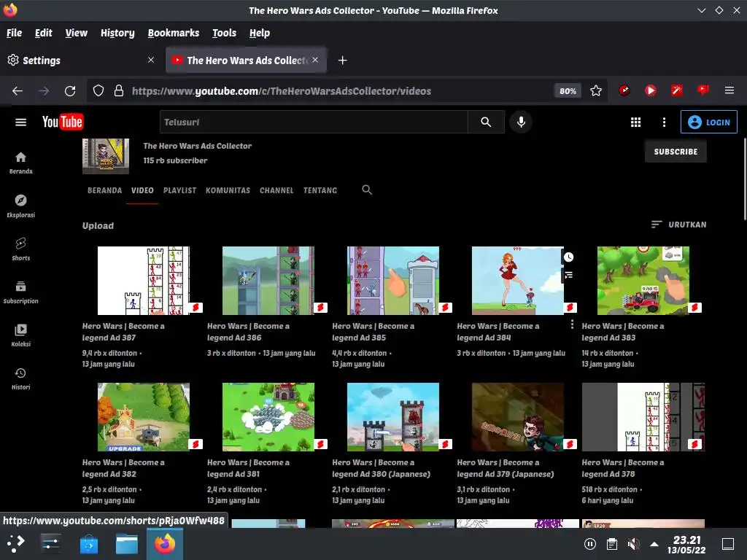Open the File menu
The image size is (747, 560).
click(15, 33)
